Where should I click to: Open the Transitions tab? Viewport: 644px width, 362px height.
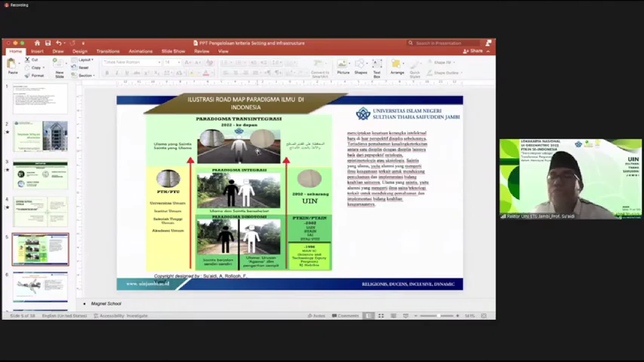[108, 51]
